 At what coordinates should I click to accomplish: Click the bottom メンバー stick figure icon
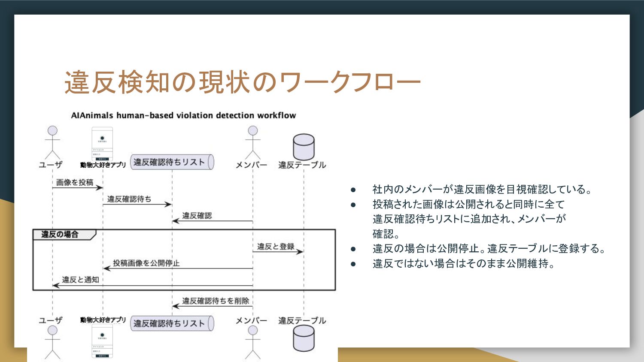tap(253, 342)
